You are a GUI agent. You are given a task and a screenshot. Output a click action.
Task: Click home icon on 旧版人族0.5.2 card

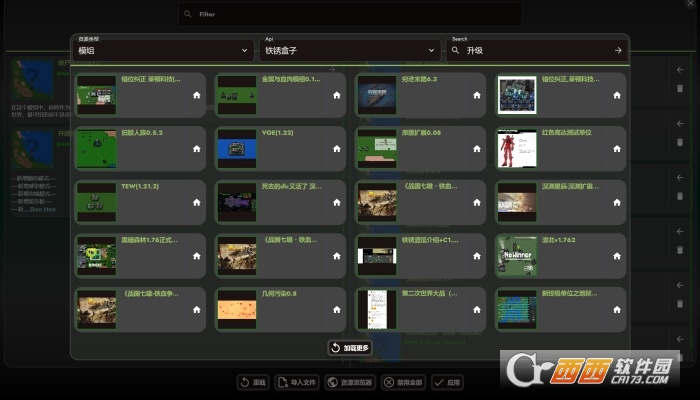[196, 148]
